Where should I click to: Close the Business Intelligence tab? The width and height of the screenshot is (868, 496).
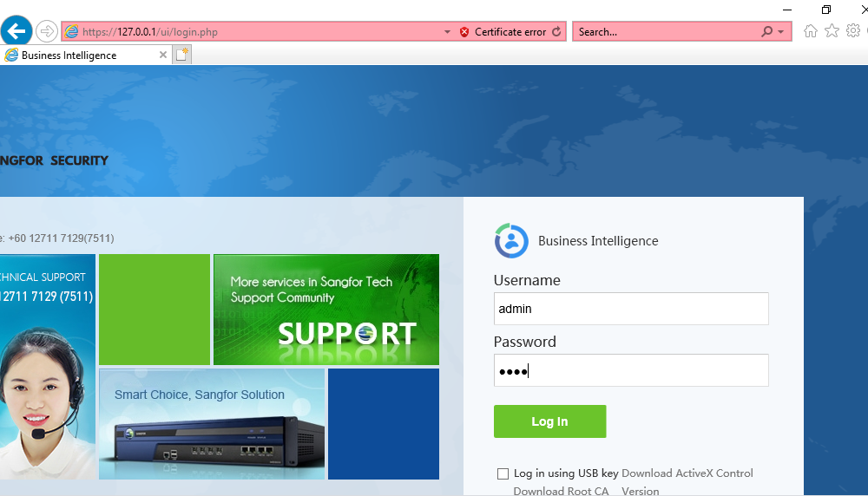coord(163,55)
